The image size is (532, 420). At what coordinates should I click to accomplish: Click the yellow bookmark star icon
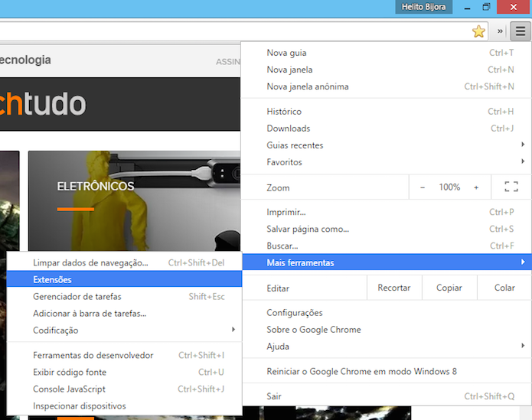click(x=478, y=31)
